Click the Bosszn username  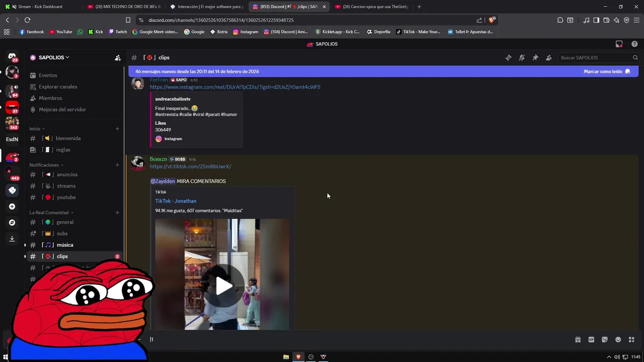tap(158, 159)
